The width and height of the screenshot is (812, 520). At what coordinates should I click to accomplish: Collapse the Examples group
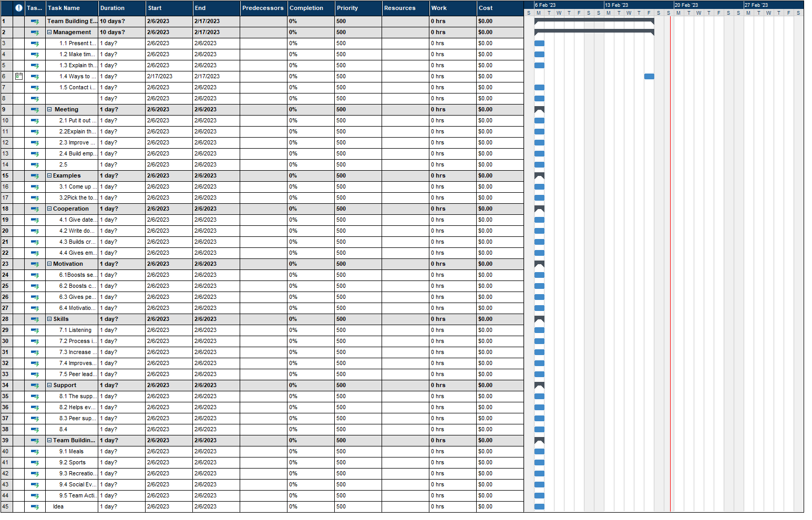pyautogui.click(x=49, y=175)
